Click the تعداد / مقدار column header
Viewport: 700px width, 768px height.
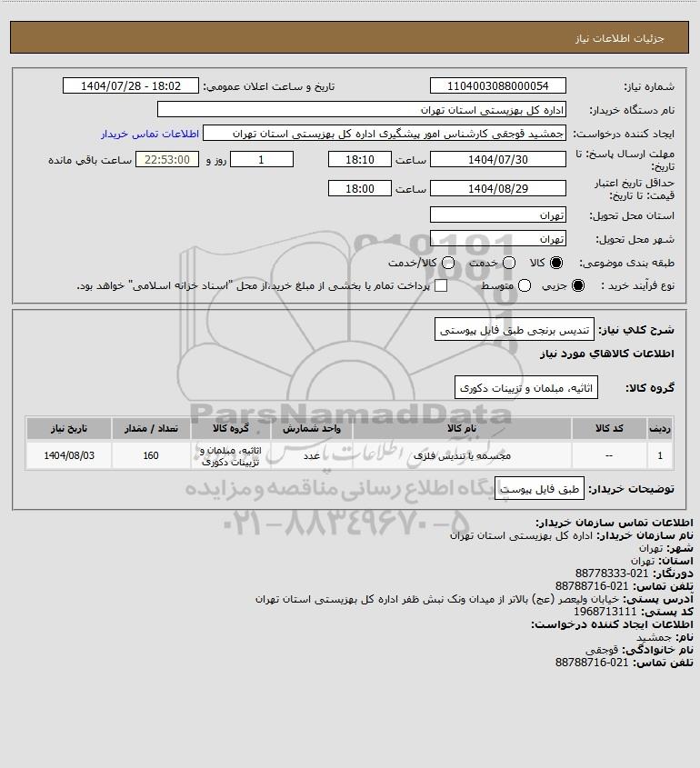tap(151, 429)
